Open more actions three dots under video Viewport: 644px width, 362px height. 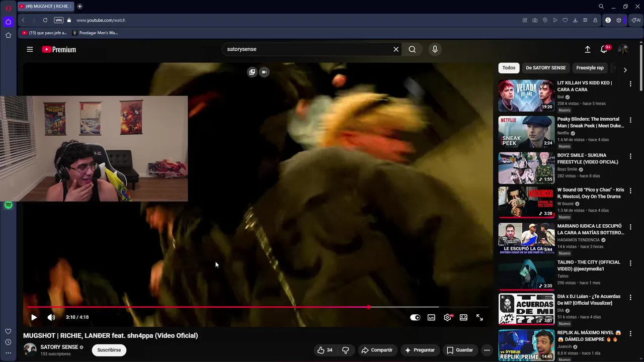[487, 350]
